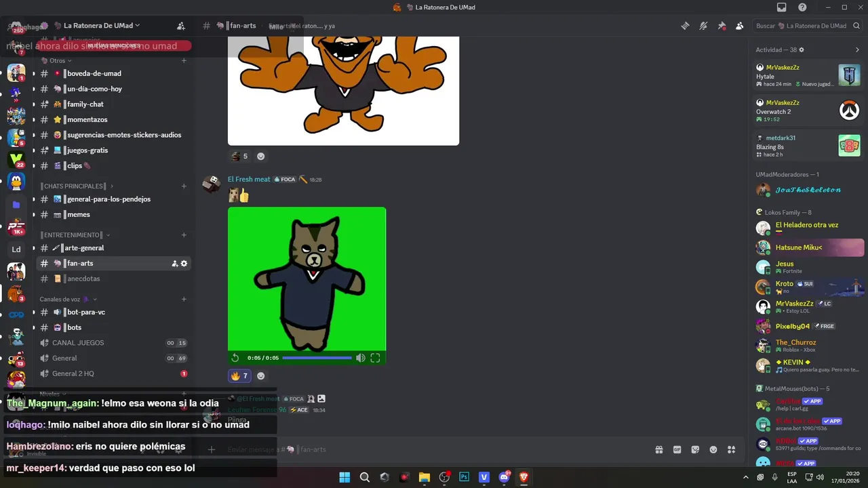
Task: Open Hatsune Miku< member profile
Action: tap(808, 247)
